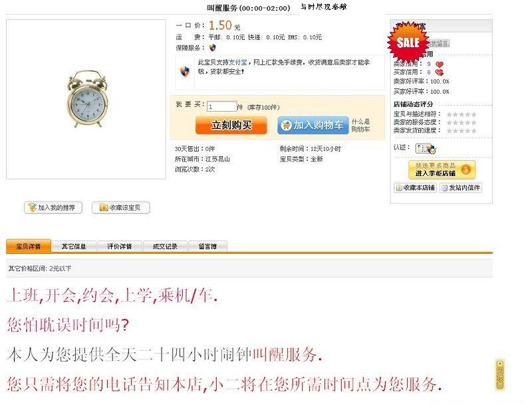The image size is (532, 412).
Task: Enter the shop via 进入掌柜店铺 button
Action: [442, 169]
